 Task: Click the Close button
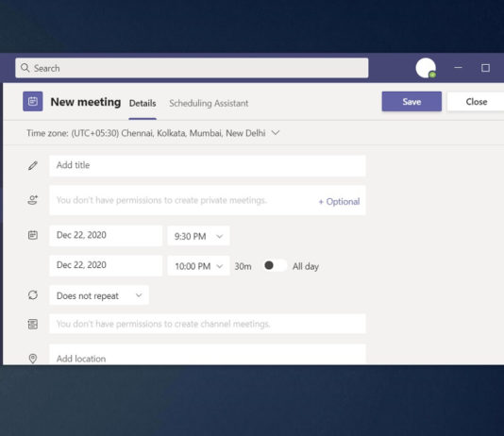pos(477,102)
